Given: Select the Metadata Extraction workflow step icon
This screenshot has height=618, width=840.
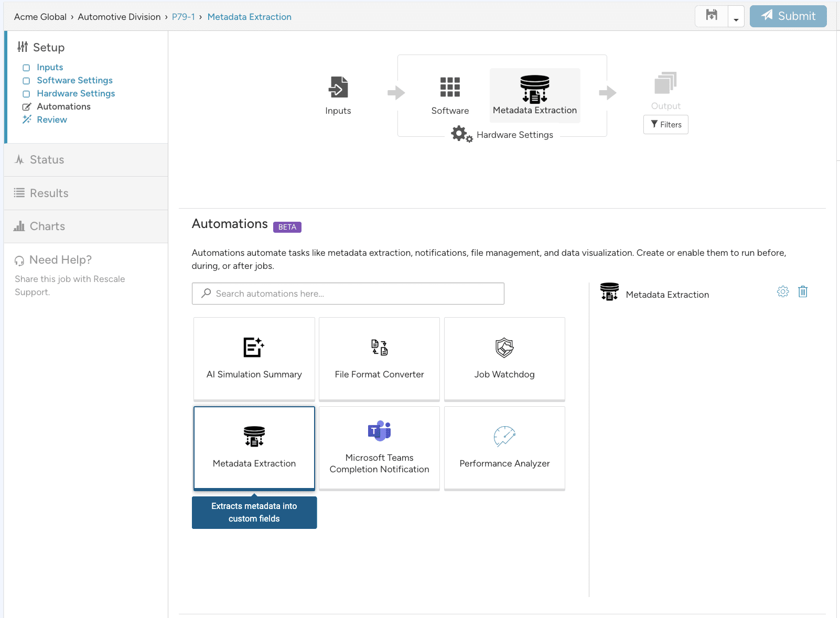Looking at the screenshot, I should (535, 89).
